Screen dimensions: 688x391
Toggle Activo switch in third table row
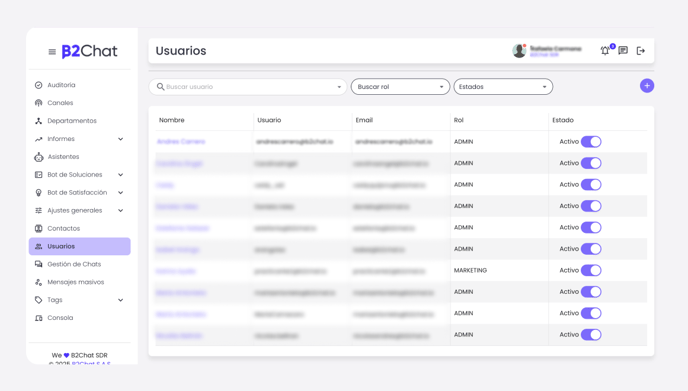click(591, 185)
